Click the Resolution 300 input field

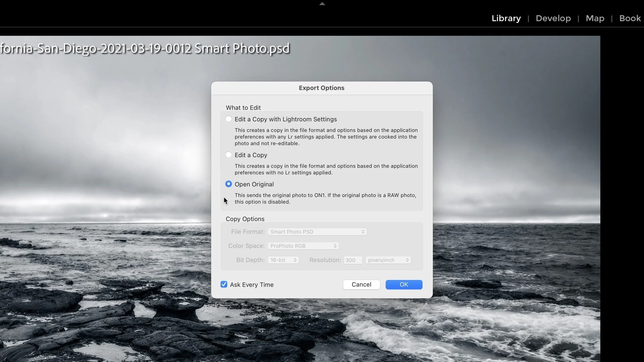coord(353,260)
